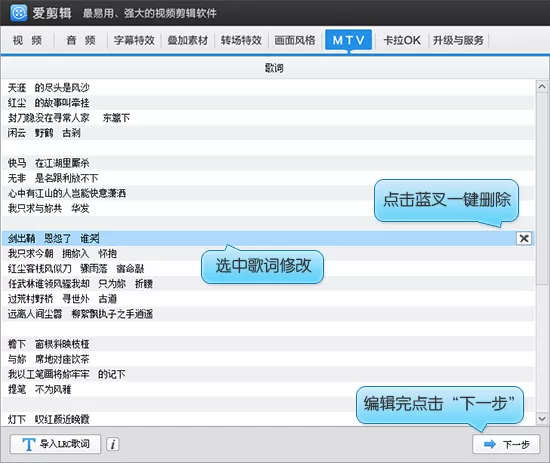Select lyric line 快马 在江湖里厮杀

268,163
